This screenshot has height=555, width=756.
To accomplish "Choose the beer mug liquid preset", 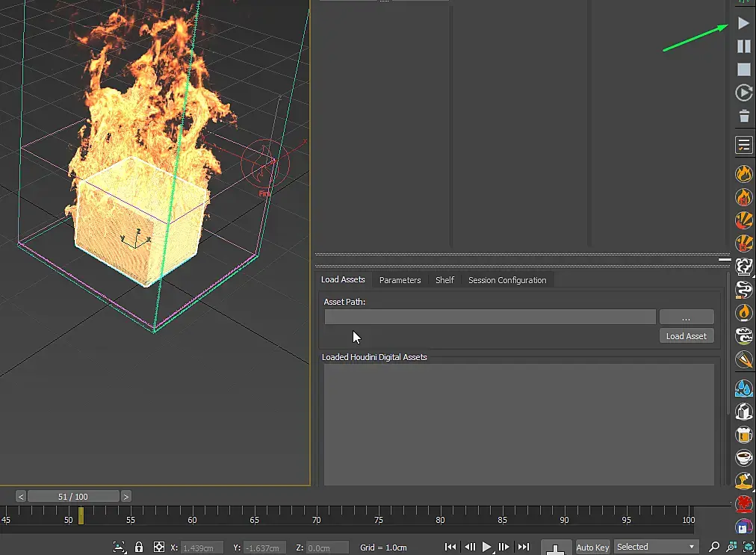I will pos(743,434).
